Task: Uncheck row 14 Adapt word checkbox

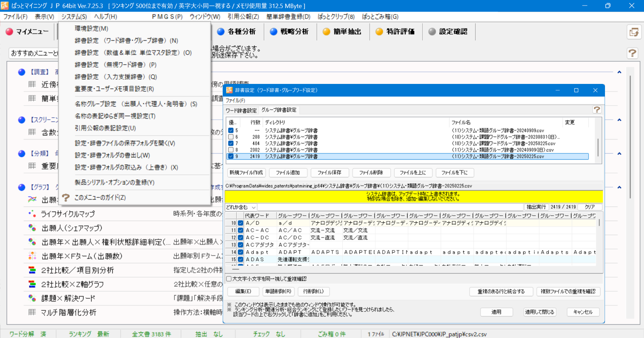Action: 240,252
